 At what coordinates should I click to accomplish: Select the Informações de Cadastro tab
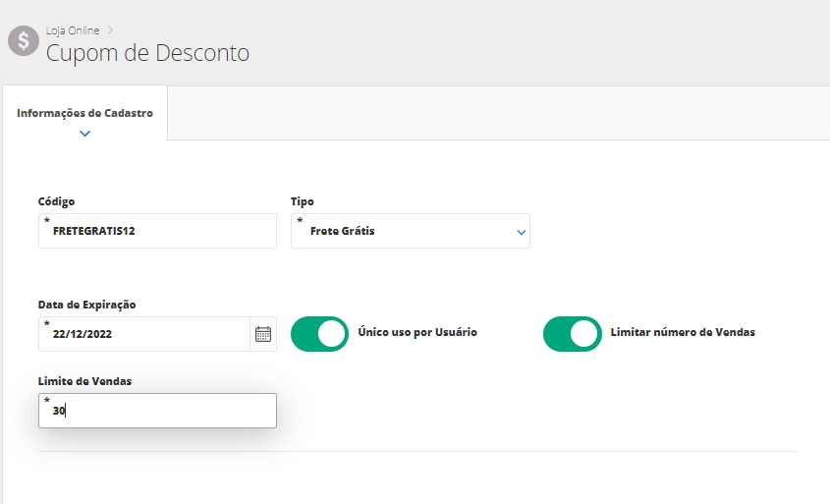pos(84,113)
